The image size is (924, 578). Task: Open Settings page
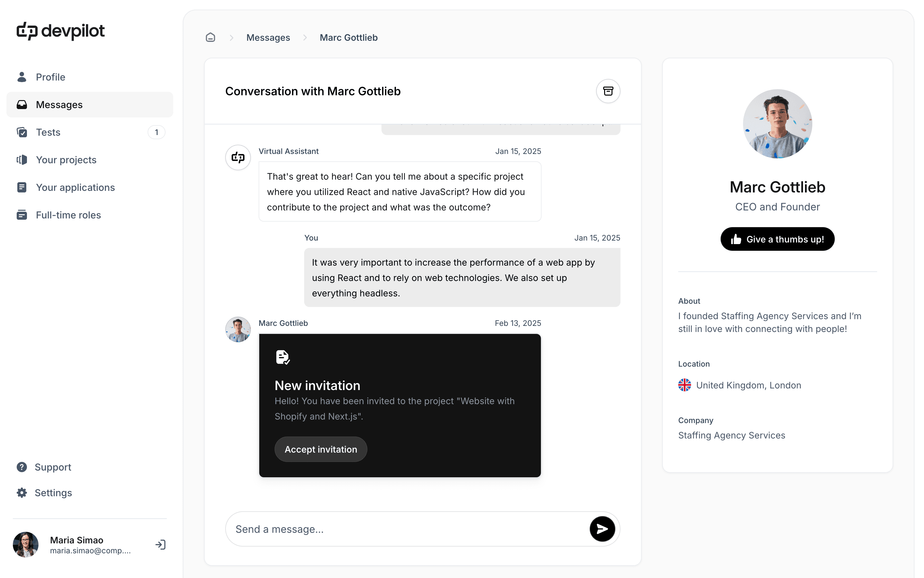coord(53,493)
